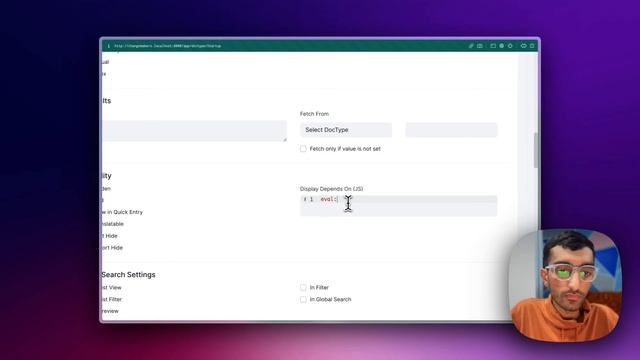The width and height of the screenshot is (640, 360).
Task: Click the "eval:" text in the code editor
Action: [329, 199]
